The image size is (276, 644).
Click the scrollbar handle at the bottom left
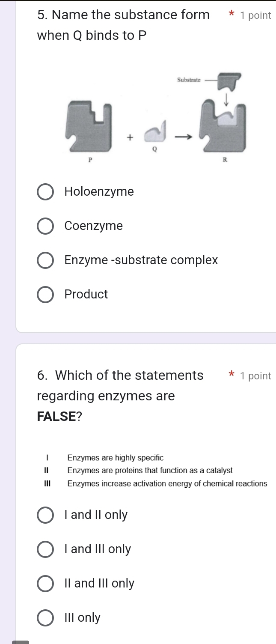click(x=20, y=641)
